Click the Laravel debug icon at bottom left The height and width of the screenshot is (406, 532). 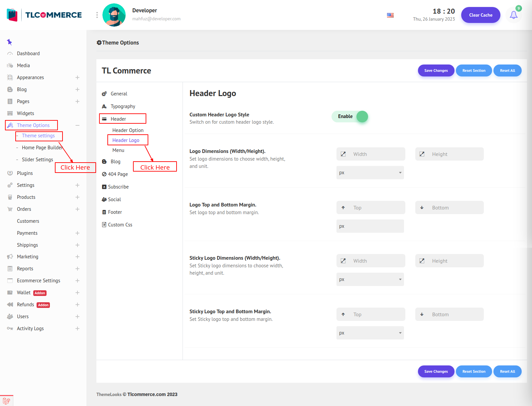coord(6,401)
